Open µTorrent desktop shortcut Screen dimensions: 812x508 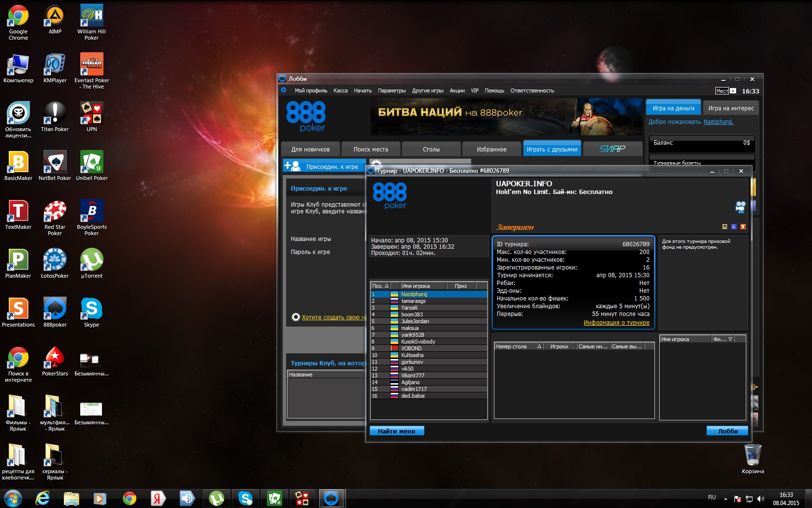(92, 263)
